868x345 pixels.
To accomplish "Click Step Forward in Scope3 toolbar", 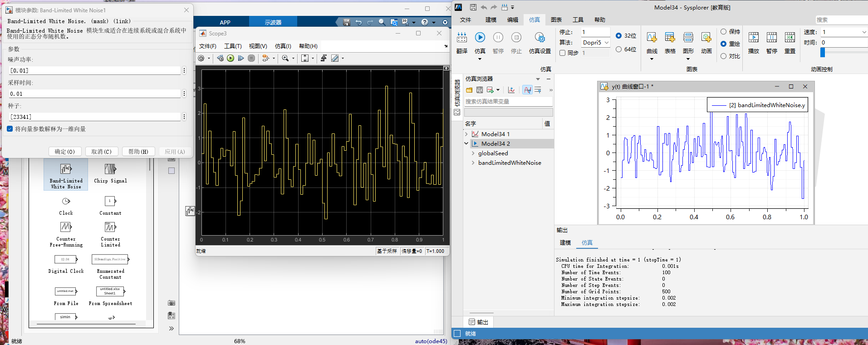I will pyautogui.click(x=241, y=58).
